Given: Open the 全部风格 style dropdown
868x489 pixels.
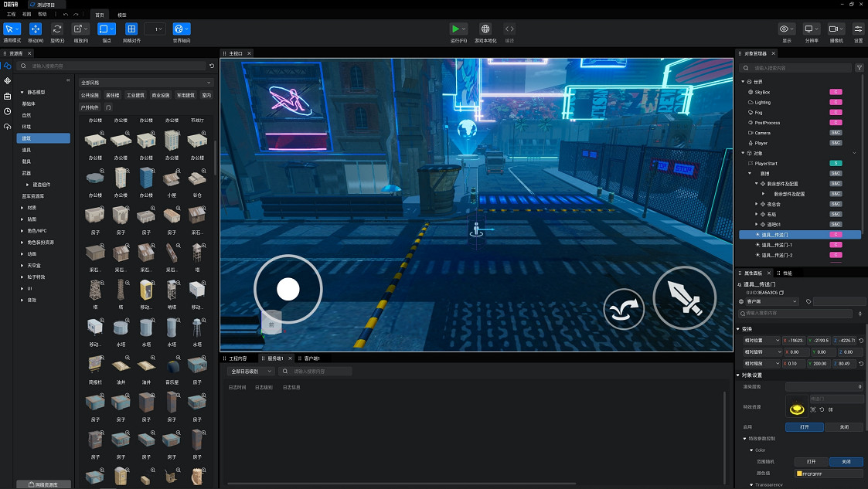Looking at the screenshot, I should pos(145,82).
